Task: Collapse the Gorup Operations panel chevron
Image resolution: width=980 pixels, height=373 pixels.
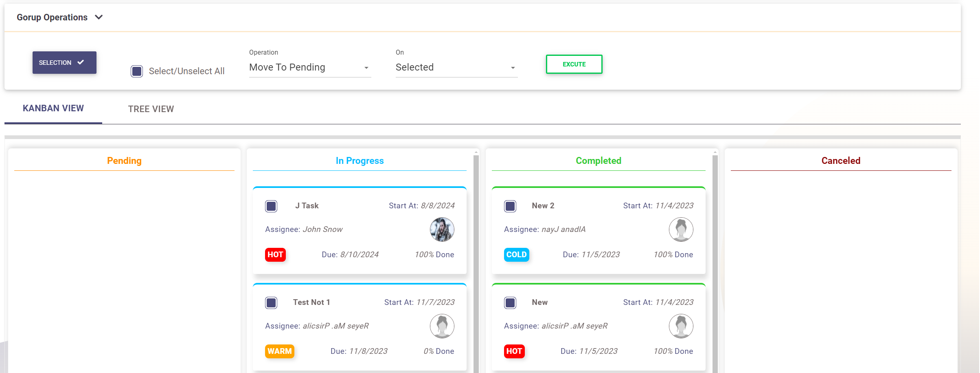Action: click(x=99, y=17)
